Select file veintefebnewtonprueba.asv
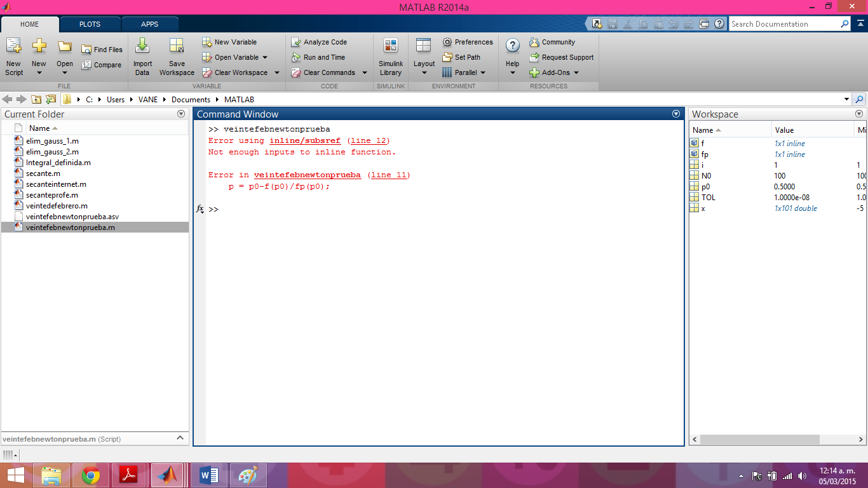 [x=72, y=217]
